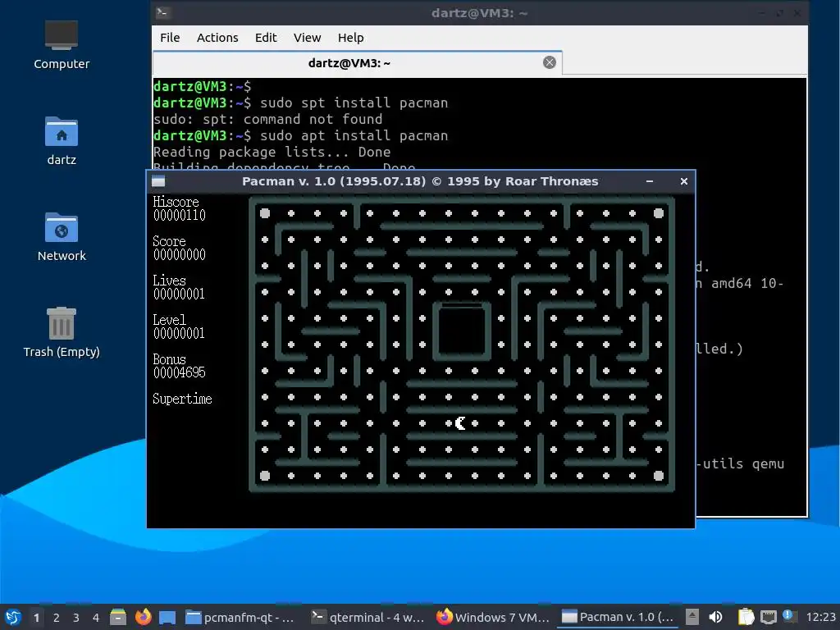Click show desktop quick launch icon
840x630 pixels.
(167, 617)
